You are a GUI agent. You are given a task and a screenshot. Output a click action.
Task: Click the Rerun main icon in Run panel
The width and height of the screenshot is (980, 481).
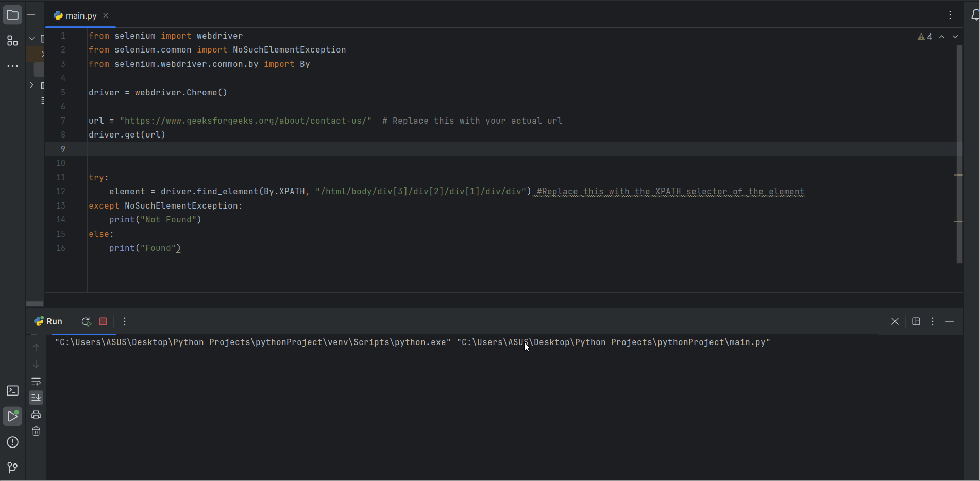(86, 321)
